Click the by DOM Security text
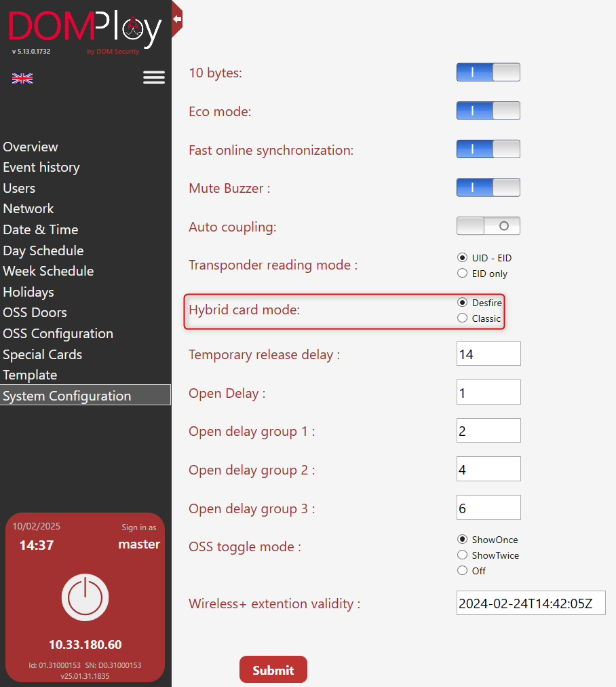Image resolution: width=616 pixels, height=687 pixels. 113,52
